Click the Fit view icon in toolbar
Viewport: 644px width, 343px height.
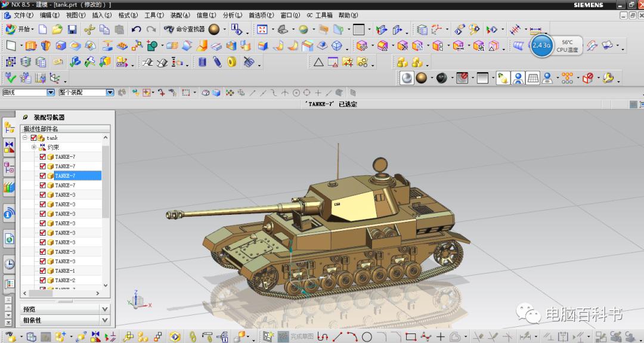(x=262, y=29)
